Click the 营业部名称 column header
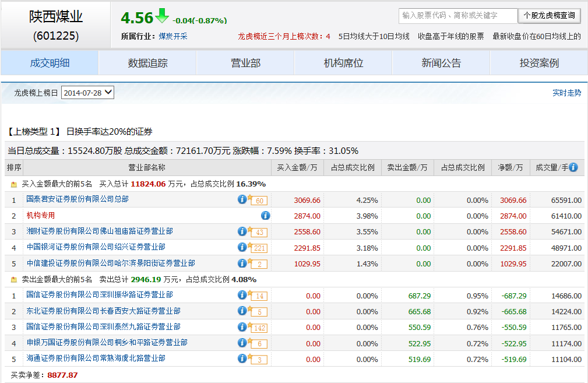The width and height of the screenshot is (588, 383). click(x=147, y=168)
